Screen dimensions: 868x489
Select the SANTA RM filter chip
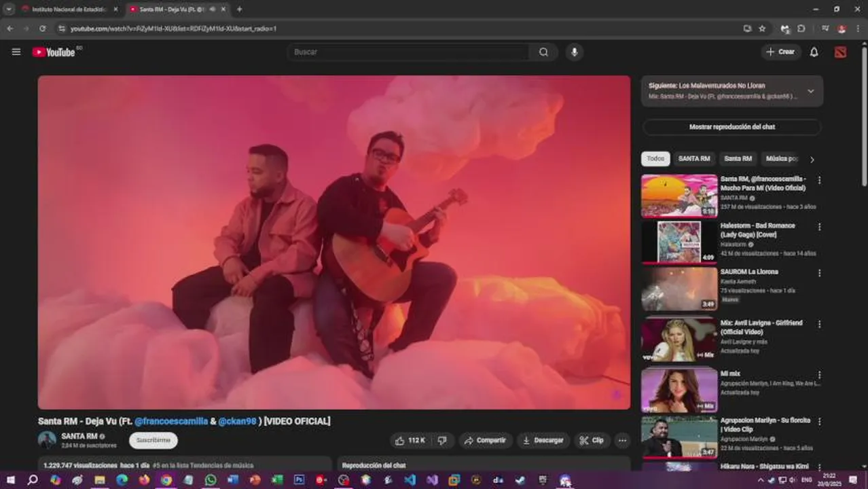[x=694, y=159]
